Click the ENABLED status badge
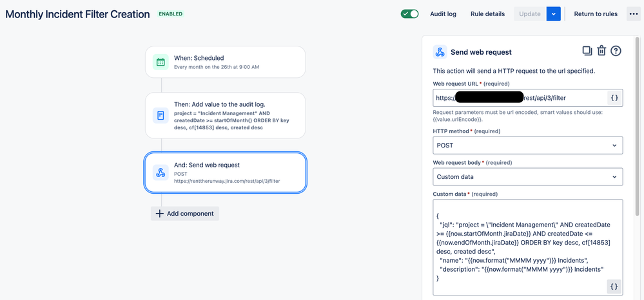Viewport: 644px width, 300px height. click(170, 14)
